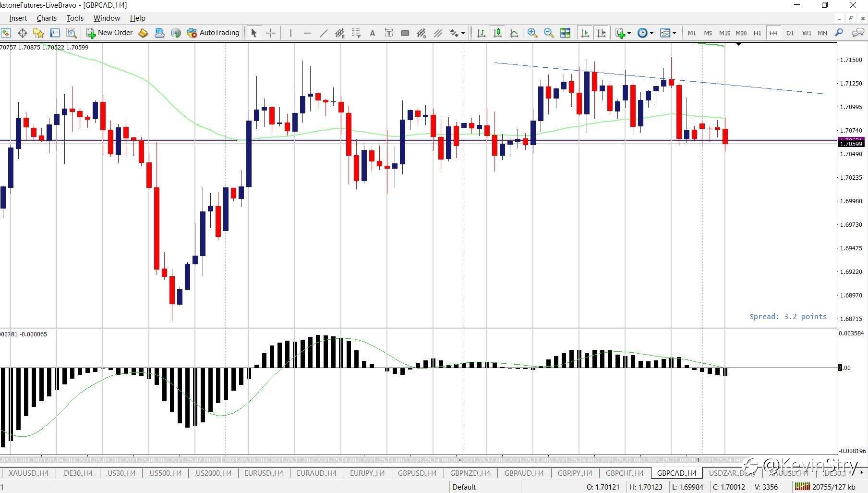The height and width of the screenshot is (493, 868).
Task: Zoom in on the chart
Action: pyautogui.click(x=532, y=33)
